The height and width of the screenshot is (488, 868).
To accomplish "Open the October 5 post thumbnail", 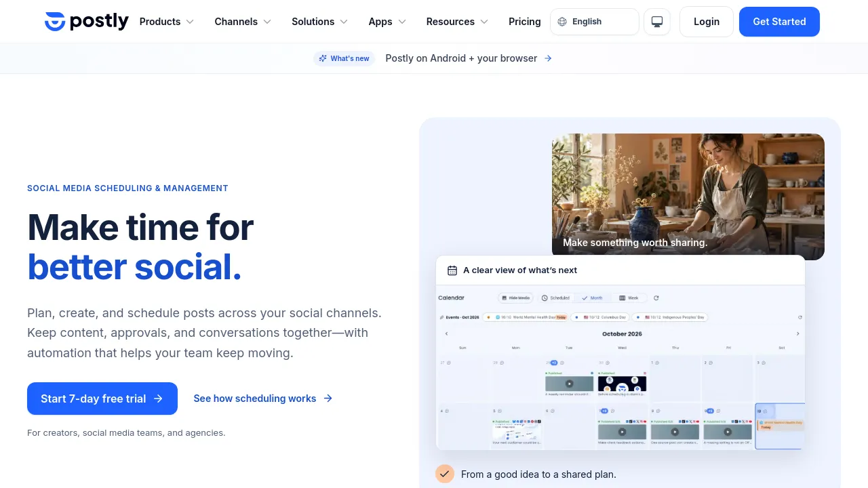I will click(x=517, y=432).
